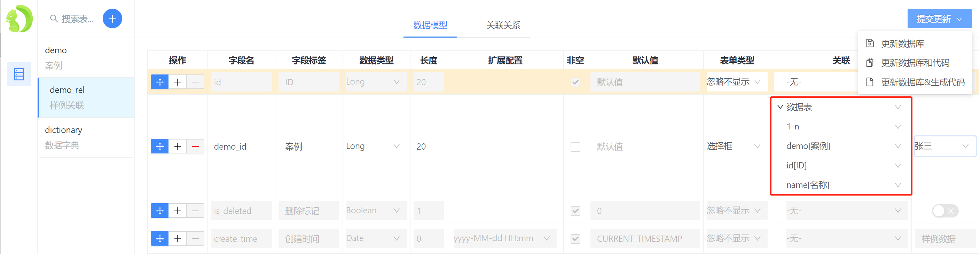Click the 字段名 column header

[241, 60]
